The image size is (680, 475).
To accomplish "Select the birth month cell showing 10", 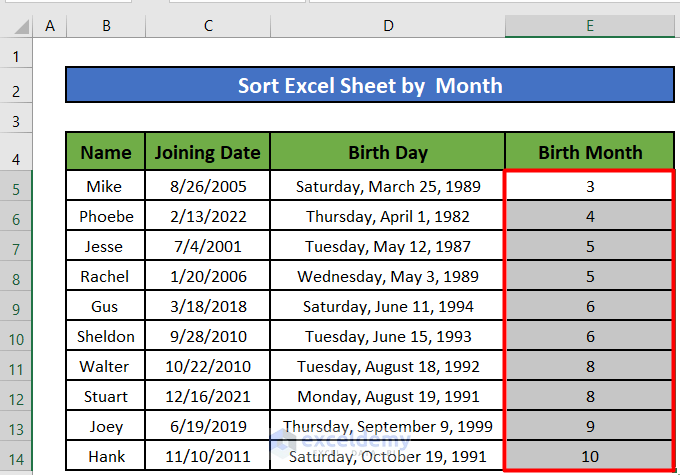I will coord(590,457).
